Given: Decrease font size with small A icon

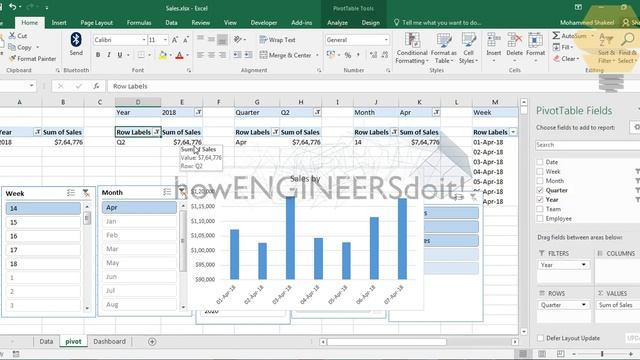Looking at the screenshot, I should [186, 40].
